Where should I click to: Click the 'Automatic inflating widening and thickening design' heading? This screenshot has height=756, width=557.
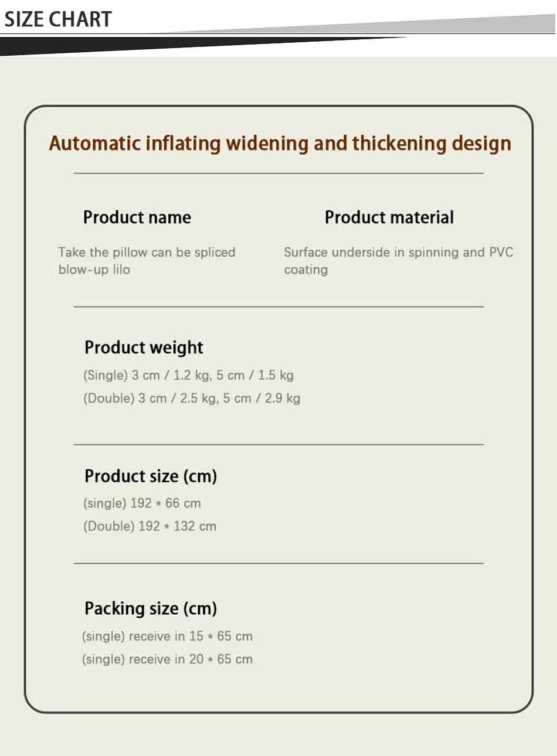pos(280,144)
